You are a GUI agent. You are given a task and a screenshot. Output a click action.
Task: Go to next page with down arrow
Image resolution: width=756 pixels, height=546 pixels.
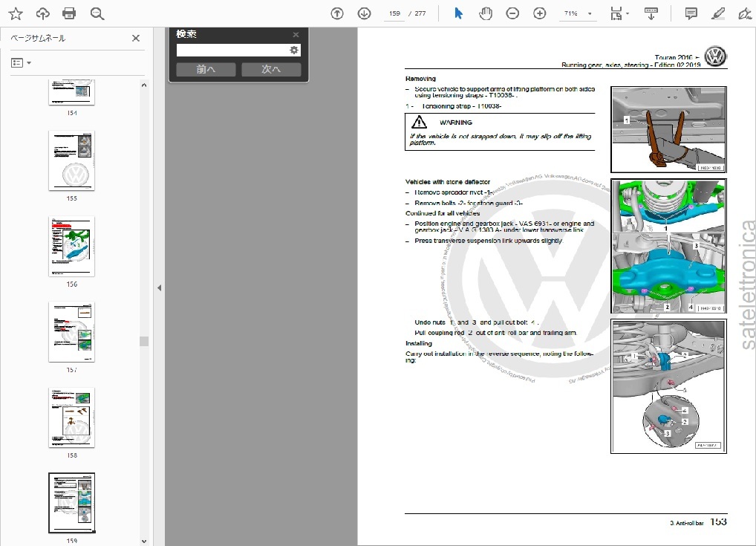(364, 13)
